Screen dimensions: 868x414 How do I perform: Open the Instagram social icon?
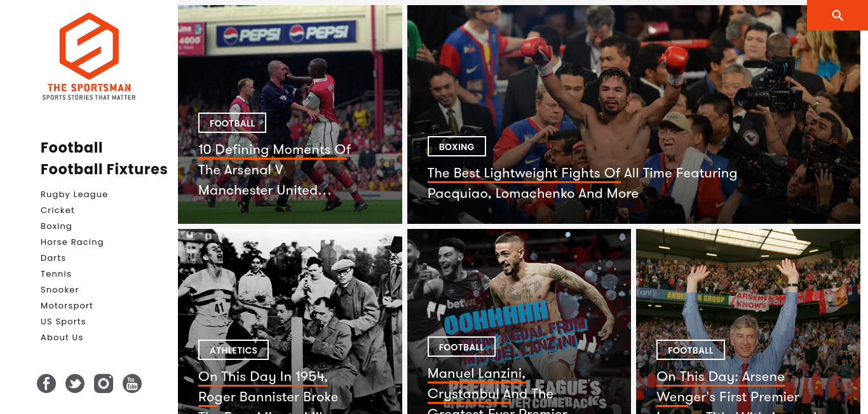click(x=104, y=383)
